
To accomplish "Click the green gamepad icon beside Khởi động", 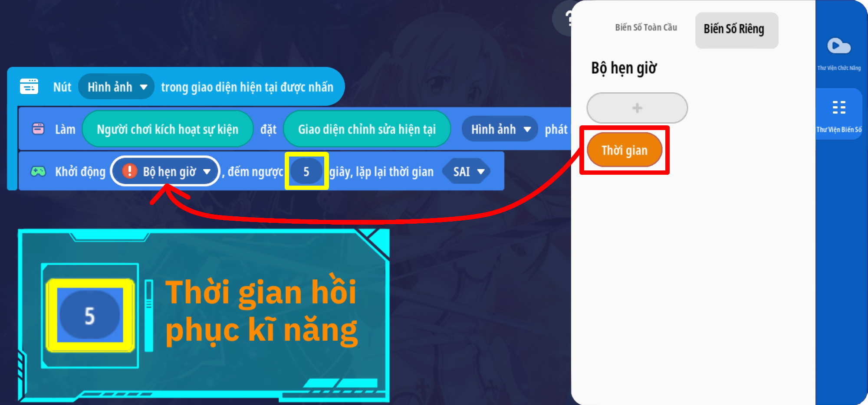I will tap(38, 171).
